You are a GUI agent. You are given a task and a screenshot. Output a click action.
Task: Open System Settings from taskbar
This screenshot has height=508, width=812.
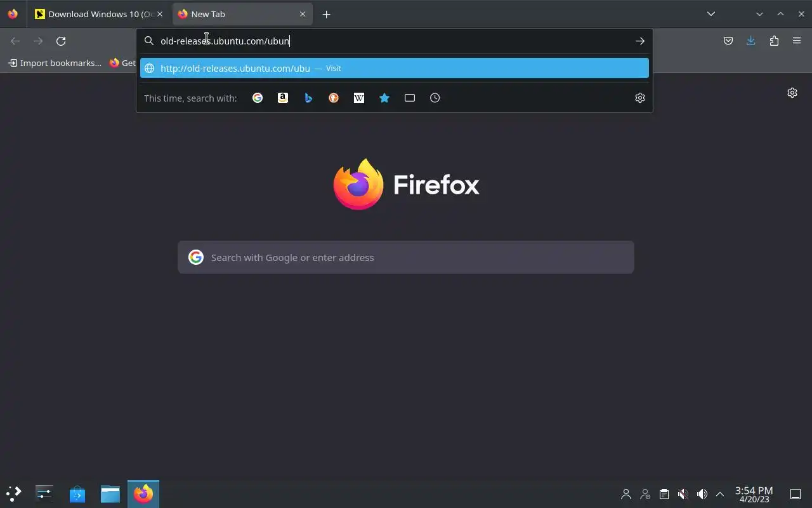tap(44, 493)
